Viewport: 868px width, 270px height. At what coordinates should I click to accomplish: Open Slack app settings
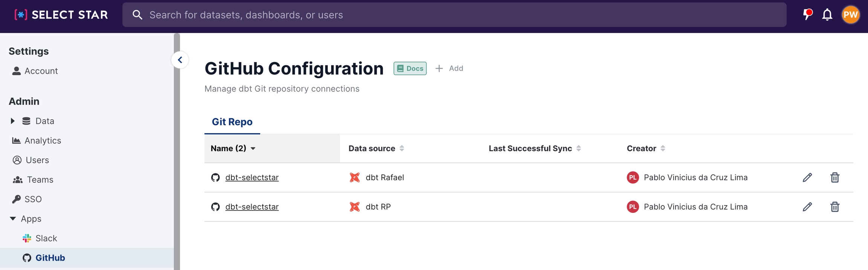pos(46,238)
